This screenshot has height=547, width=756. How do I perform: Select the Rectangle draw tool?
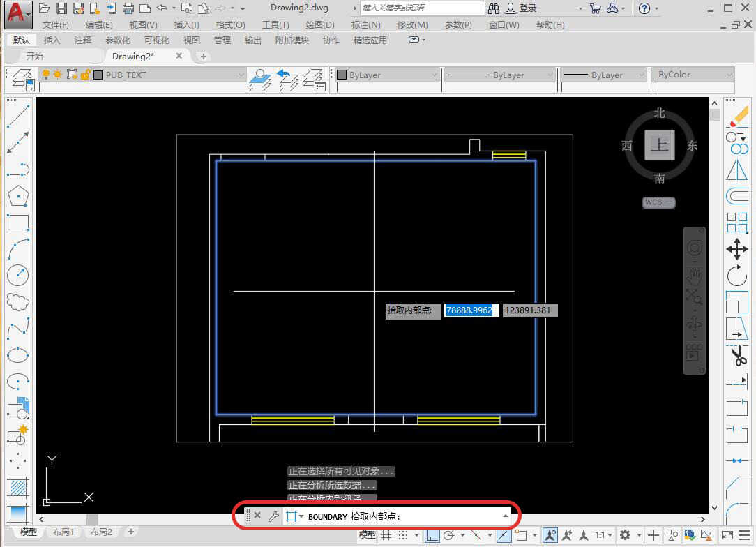[18, 223]
